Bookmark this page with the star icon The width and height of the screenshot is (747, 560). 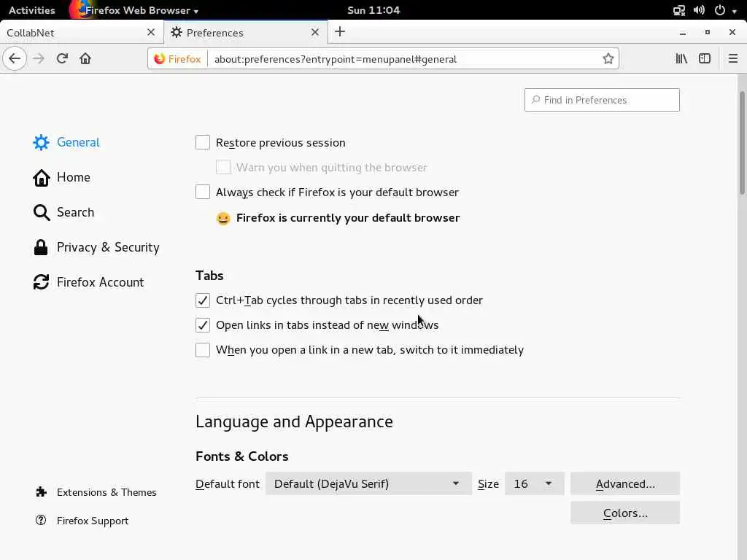pos(608,58)
